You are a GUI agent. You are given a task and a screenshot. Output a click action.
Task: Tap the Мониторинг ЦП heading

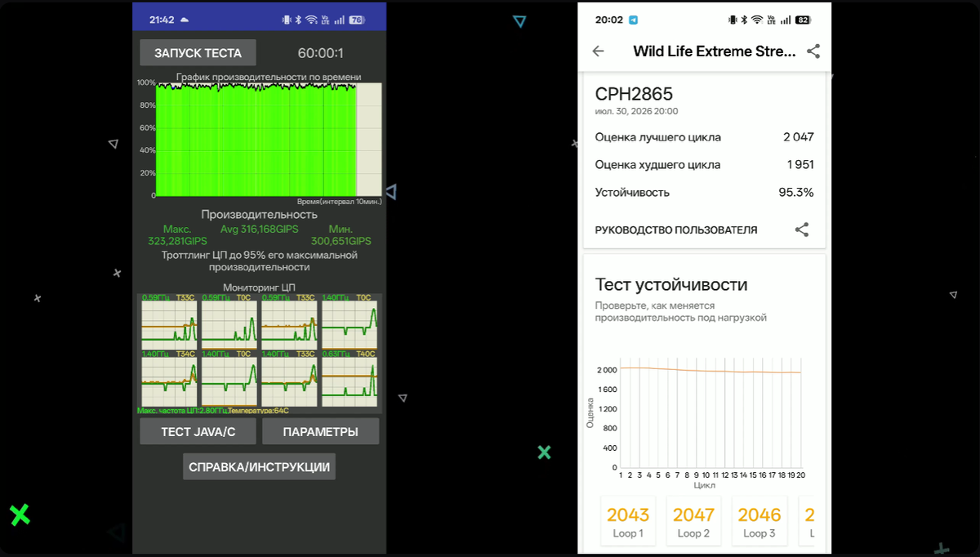(259, 287)
